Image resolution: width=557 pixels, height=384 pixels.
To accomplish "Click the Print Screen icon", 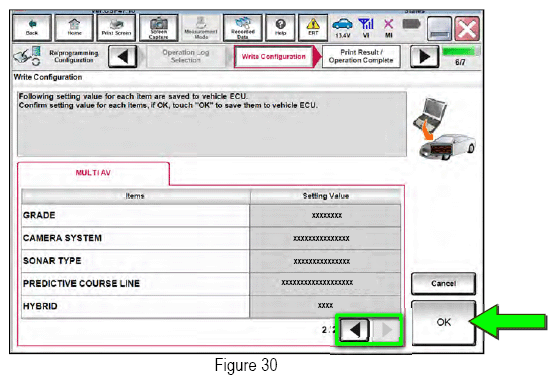I will (117, 28).
